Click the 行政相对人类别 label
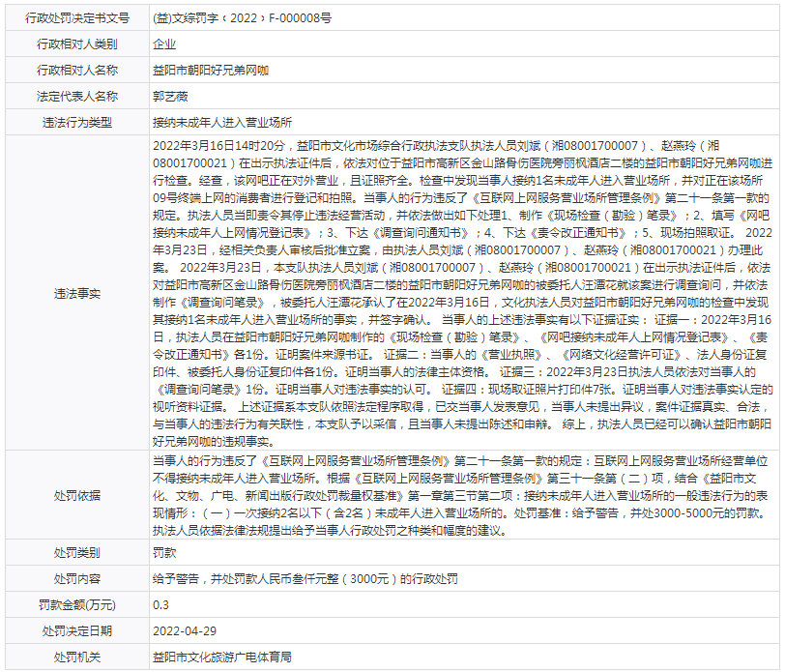785x672 pixels. point(77,44)
